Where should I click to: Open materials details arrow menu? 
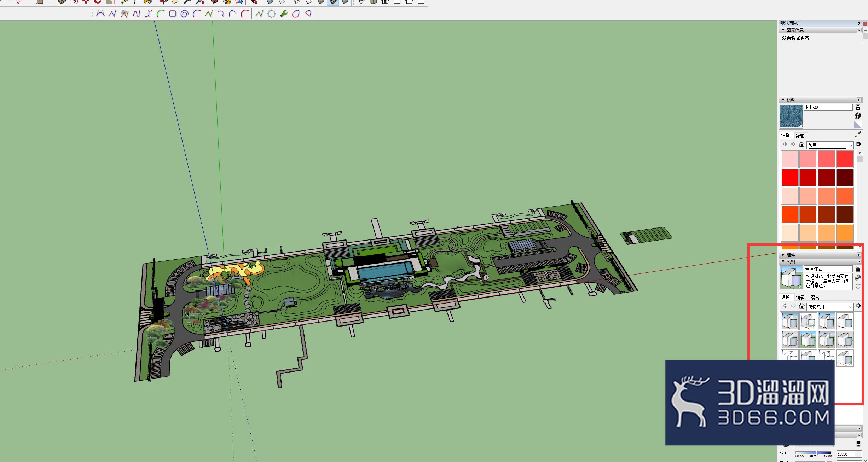click(x=858, y=144)
